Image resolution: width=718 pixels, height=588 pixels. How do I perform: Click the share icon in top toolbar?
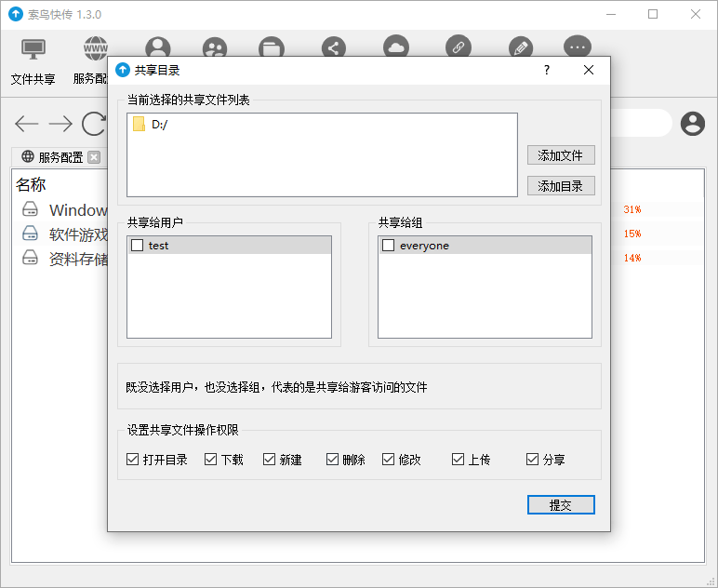pos(333,47)
